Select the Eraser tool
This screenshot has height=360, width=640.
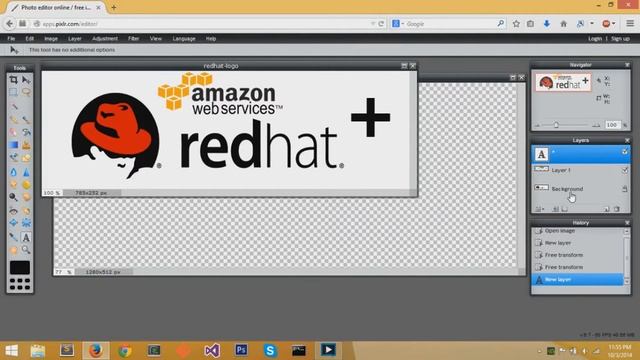point(13,132)
